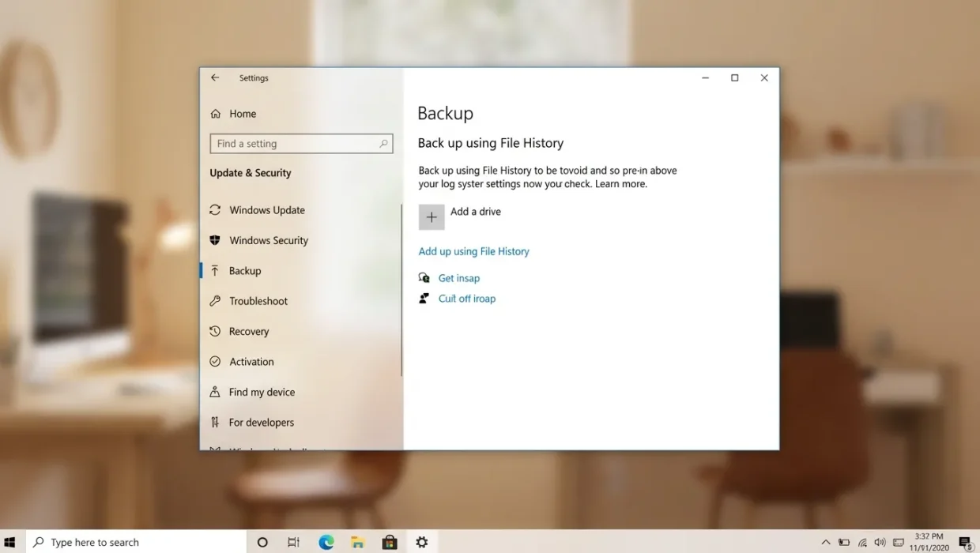Open Microsoft Store from the taskbar
The width and height of the screenshot is (980, 553).
pos(390,542)
